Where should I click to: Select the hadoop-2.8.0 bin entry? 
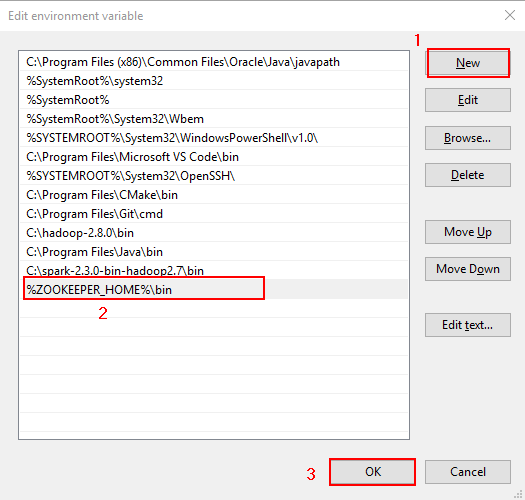coord(214,232)
